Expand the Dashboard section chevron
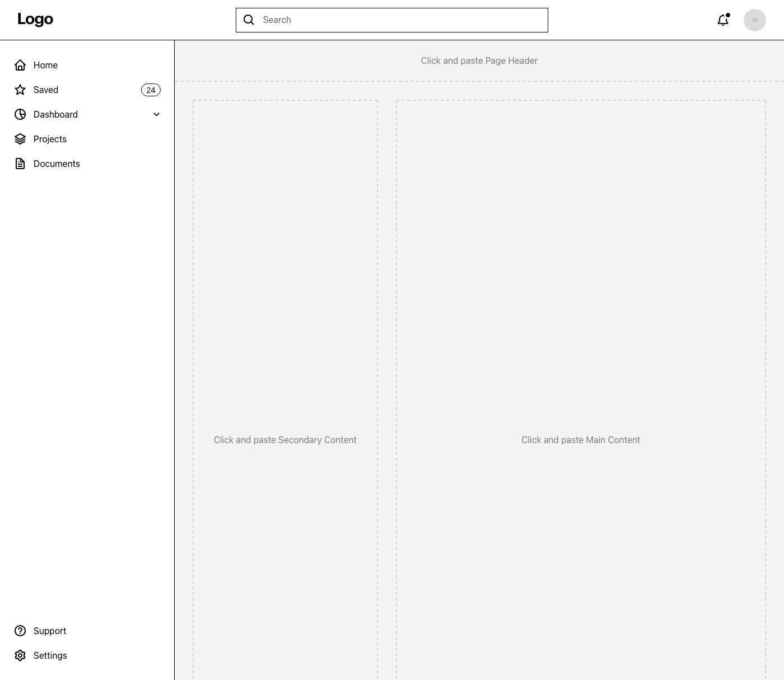 (156, 114)
